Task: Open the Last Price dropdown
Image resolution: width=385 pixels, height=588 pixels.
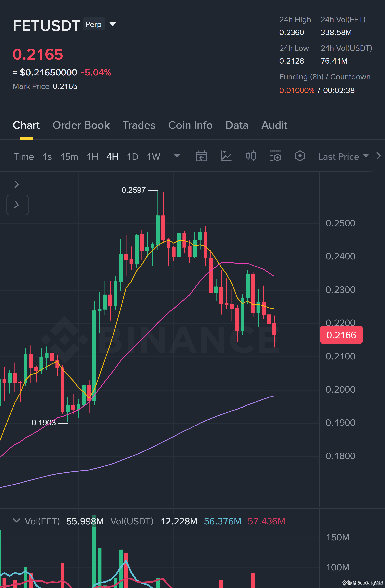Action: 343,156
